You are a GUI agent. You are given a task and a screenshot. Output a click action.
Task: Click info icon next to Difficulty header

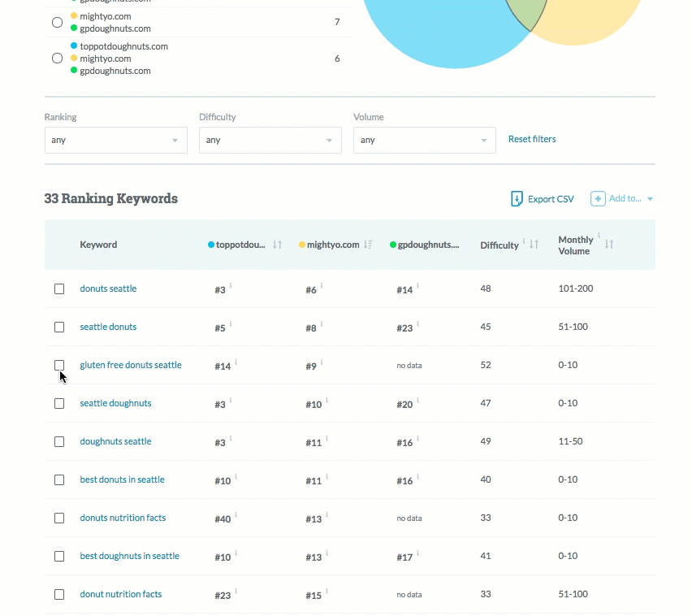(x=524, y=241)
